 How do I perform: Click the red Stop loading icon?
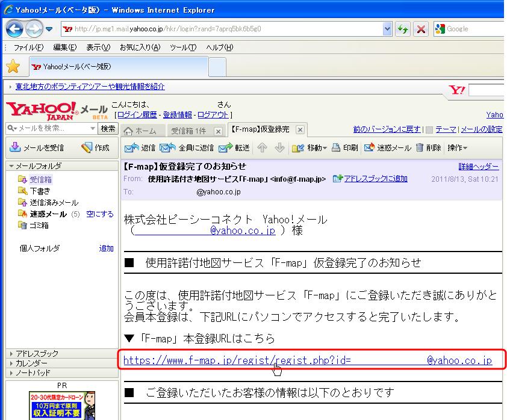coord(421,29)
